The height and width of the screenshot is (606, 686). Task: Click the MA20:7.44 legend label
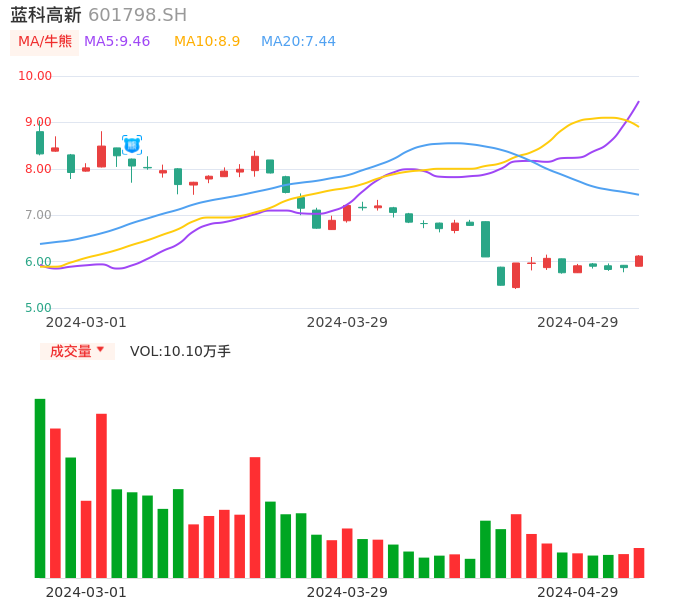pos(298,42)
